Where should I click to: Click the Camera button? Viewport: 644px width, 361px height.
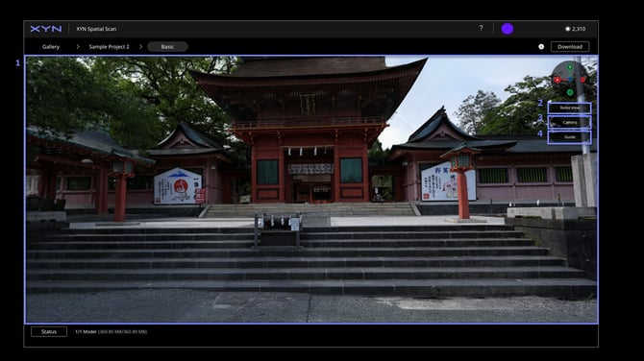(x=570, y=122)
